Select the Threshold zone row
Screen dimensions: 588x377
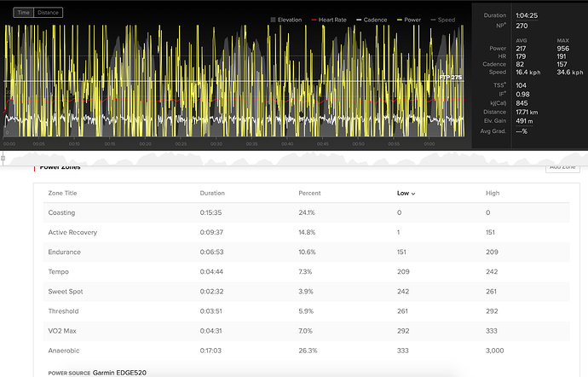click(x=307, y=311)
